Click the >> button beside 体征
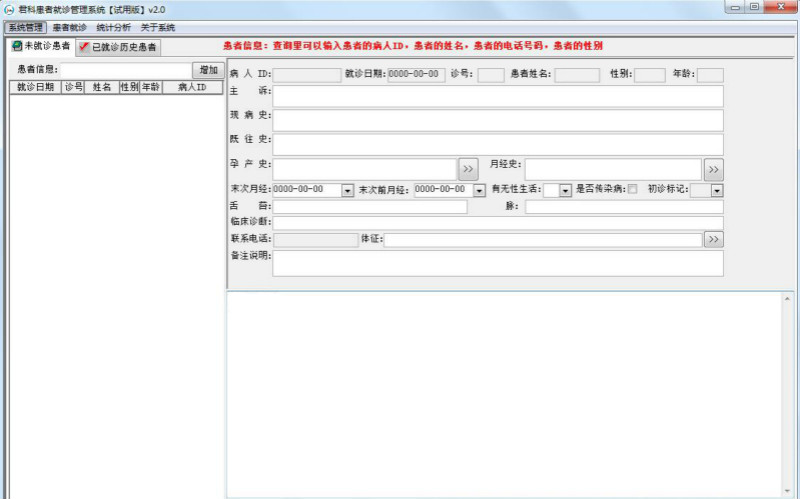Image resolution: width=800 pixels, height=499 pixels. coord(713,240)
